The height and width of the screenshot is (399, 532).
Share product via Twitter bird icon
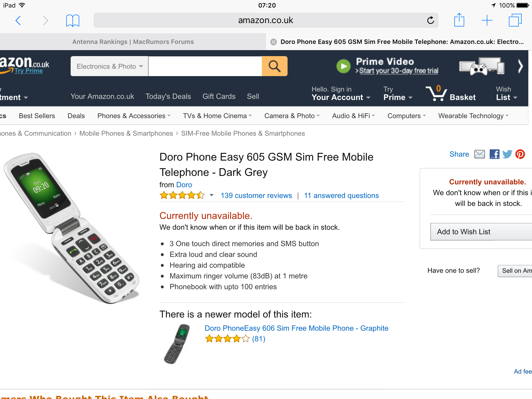pyautogui.click(x=507, y=154)
